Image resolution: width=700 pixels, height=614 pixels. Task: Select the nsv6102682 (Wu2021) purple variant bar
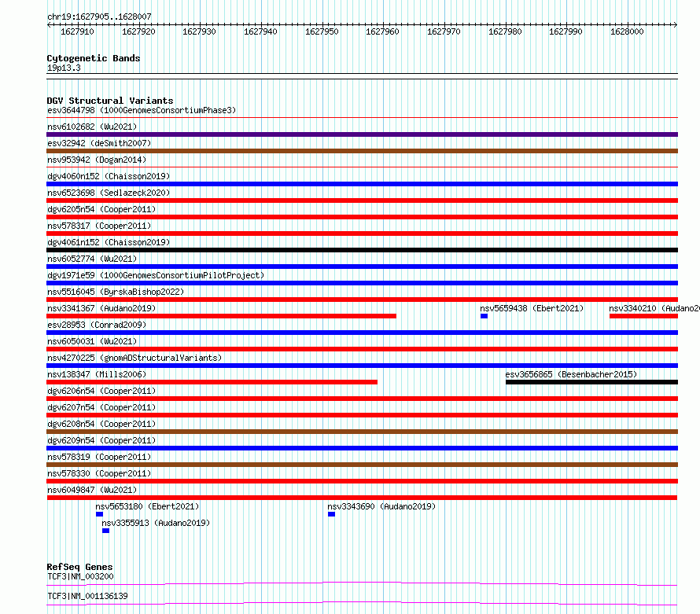click(x=362, y=134)
